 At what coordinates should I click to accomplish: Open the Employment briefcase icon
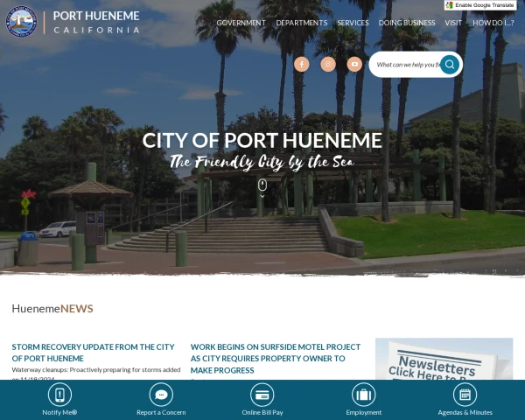[364, 395]
